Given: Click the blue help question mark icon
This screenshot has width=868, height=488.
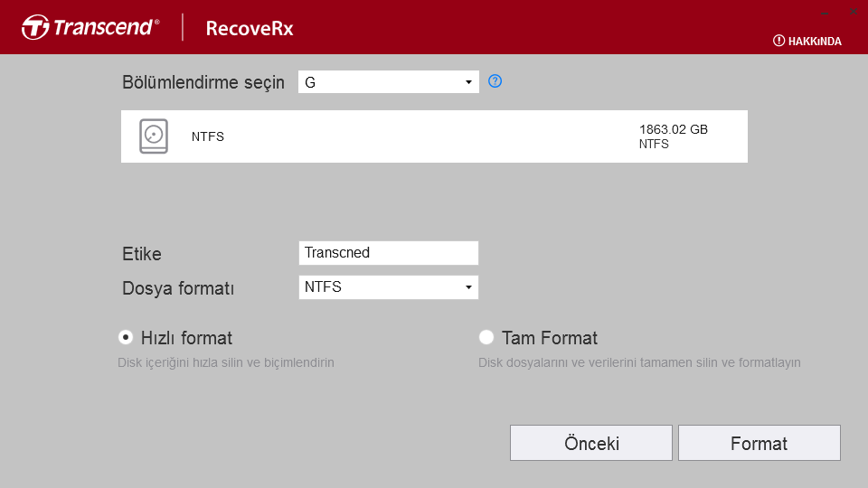Looking at the screenshot, I should [495, 81].
